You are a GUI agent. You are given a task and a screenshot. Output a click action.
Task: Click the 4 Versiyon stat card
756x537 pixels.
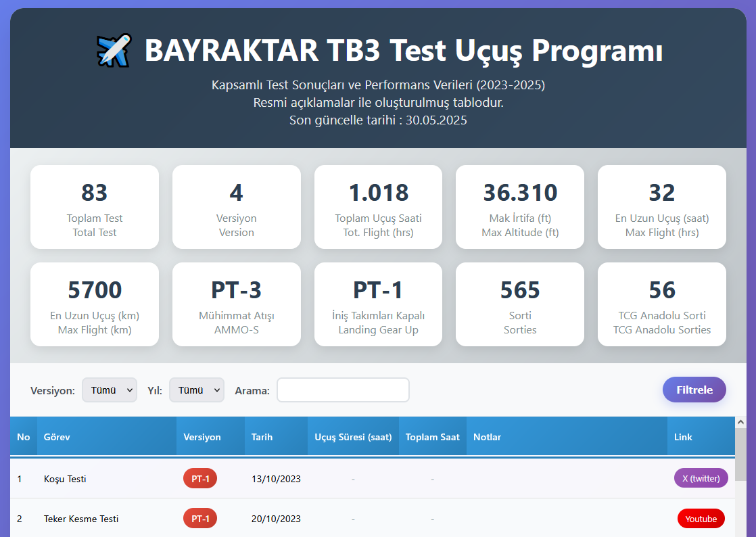[236, 207]
